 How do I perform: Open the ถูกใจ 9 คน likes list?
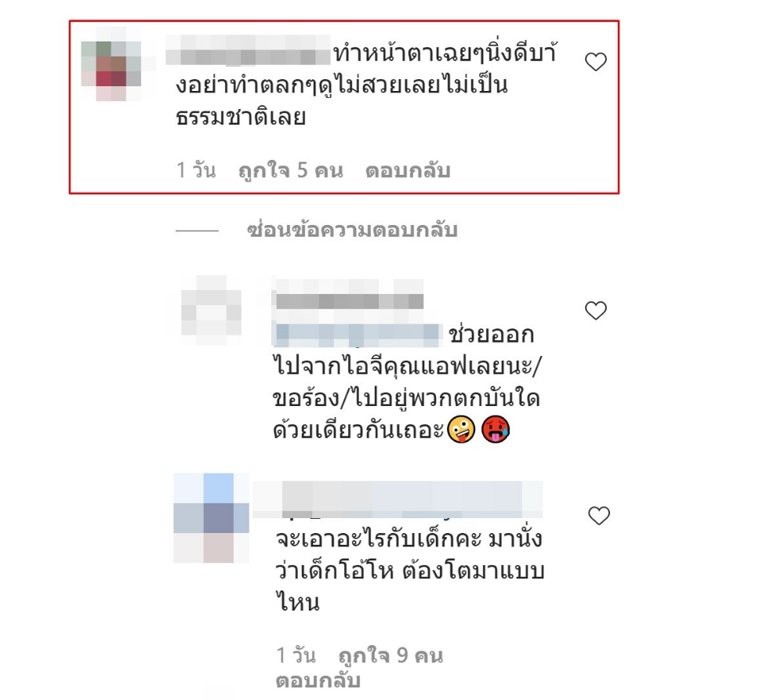[390, 656]
